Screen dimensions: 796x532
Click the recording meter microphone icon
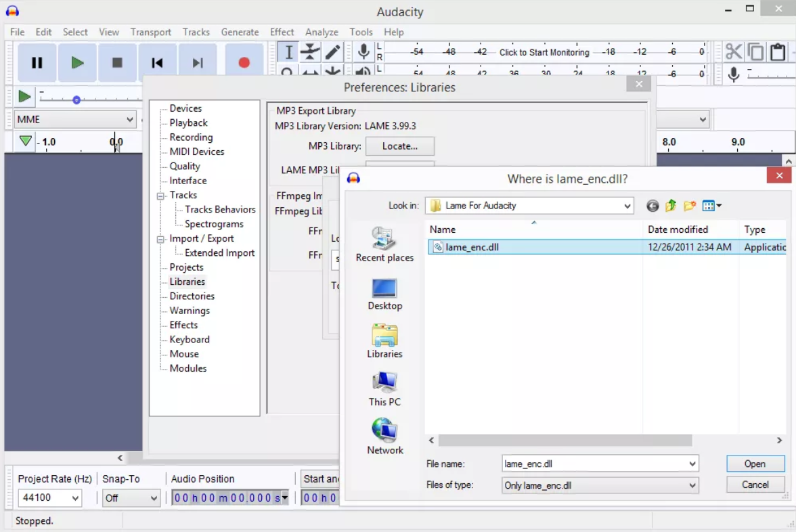363,51
